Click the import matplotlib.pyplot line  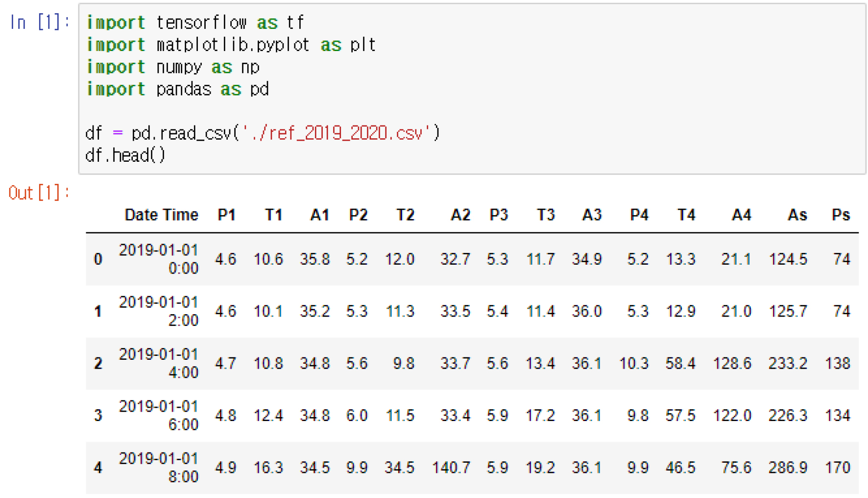(x=231, y=45)
